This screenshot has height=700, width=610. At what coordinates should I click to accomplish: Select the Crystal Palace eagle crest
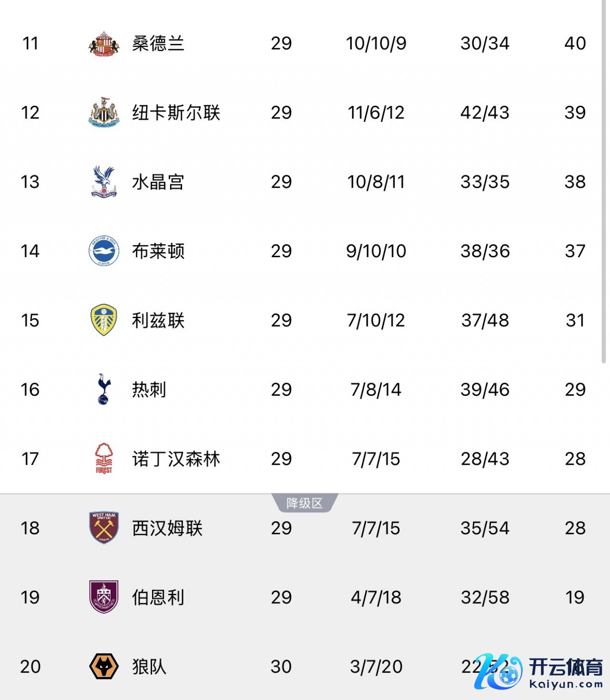[103, 182]
